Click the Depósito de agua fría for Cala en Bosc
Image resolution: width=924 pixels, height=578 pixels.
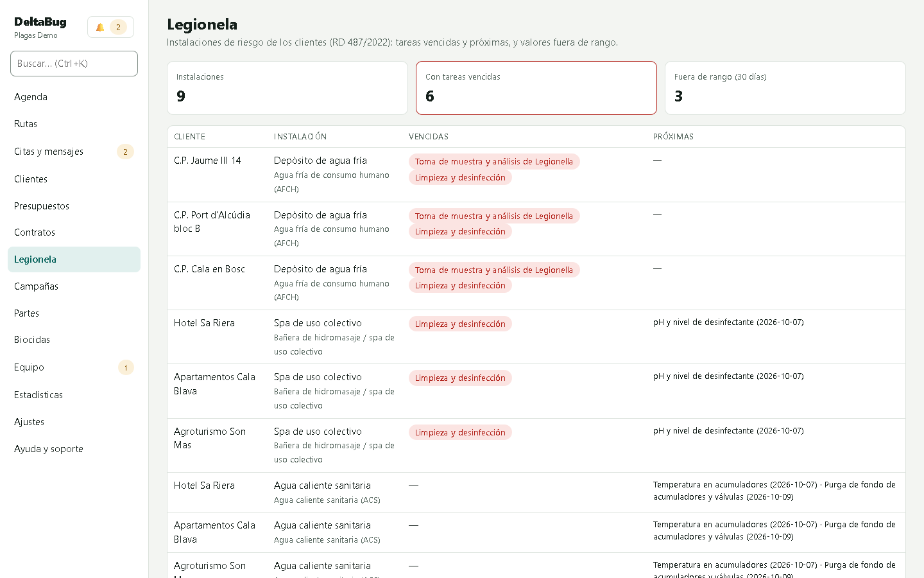[x=320, y=269]
